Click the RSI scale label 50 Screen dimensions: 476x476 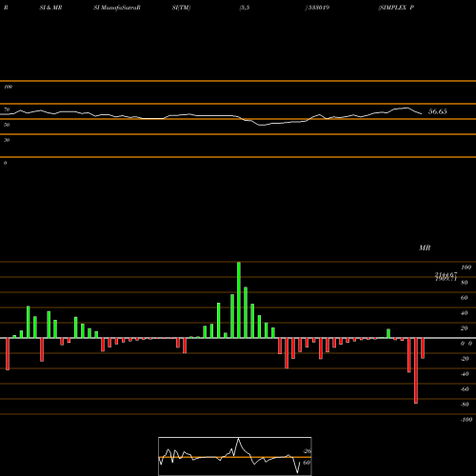[x=7, y=125]
